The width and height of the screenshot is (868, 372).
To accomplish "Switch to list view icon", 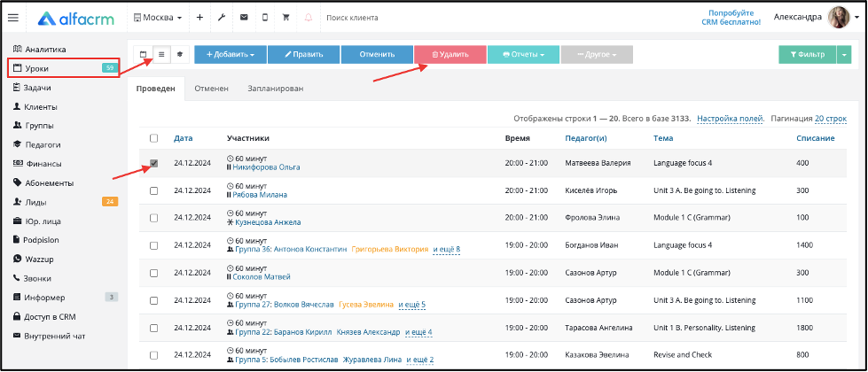I will (x=161, y=55).
